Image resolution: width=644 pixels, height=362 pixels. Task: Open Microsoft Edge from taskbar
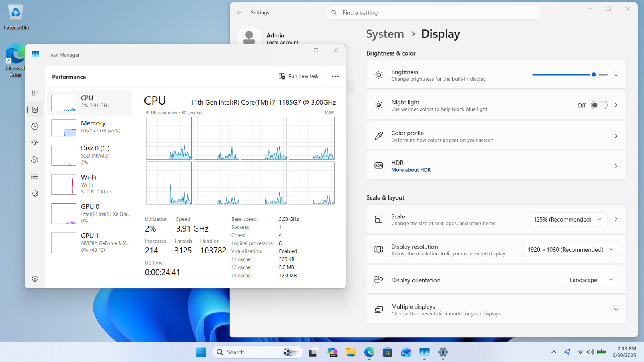[369, 352]
